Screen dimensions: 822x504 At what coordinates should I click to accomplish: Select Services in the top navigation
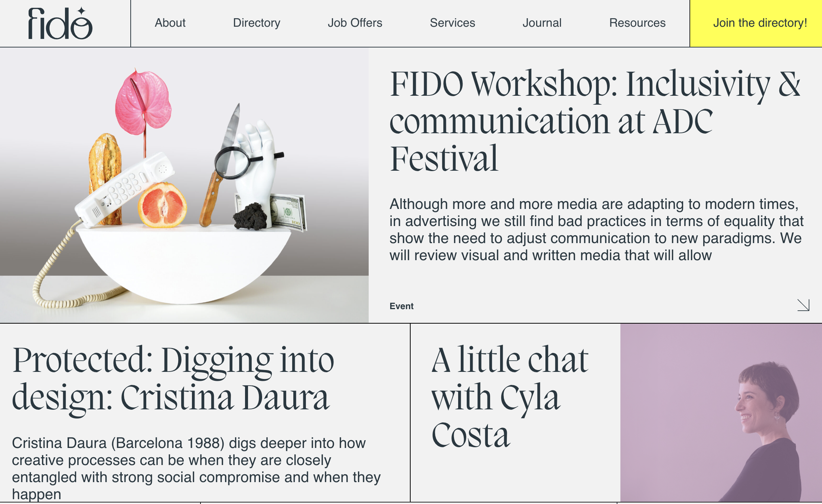pos(453,23)
